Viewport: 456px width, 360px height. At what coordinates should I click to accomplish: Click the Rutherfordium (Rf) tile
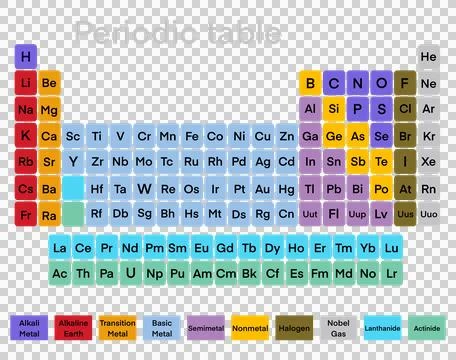(x=97, y=214)
